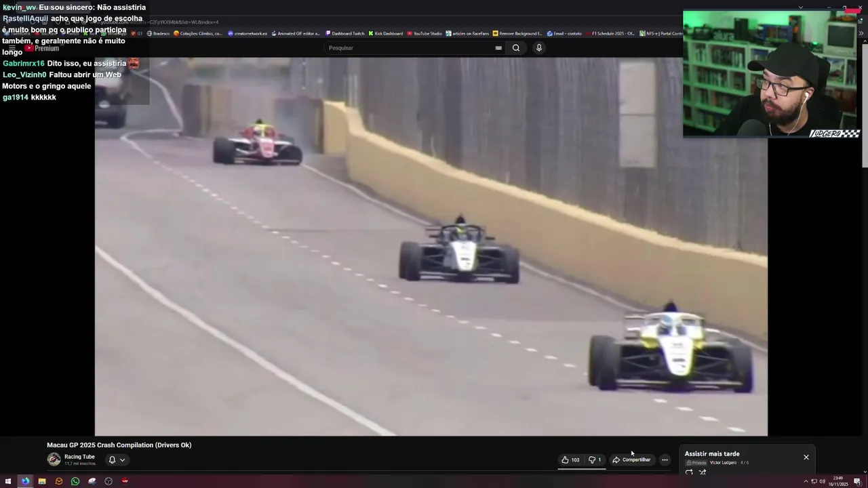The image size is (868, 488).
Task: Show hidden system tray icons chevron
Action: click(x=806, y=481)
